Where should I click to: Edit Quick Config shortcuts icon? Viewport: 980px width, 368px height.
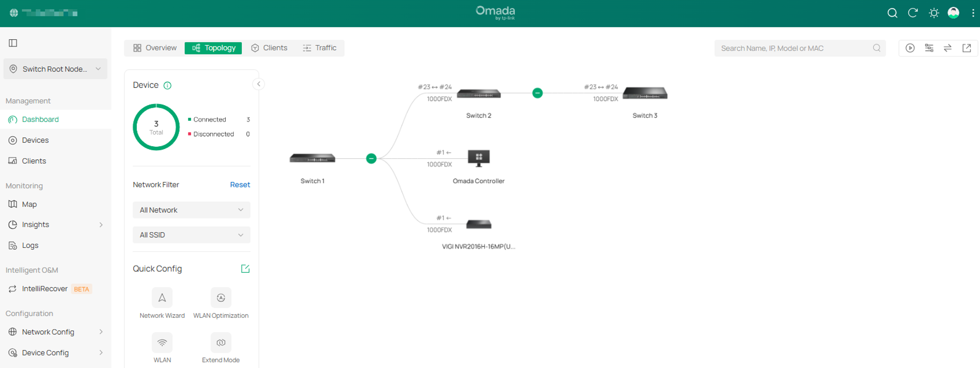click(245, 269)
